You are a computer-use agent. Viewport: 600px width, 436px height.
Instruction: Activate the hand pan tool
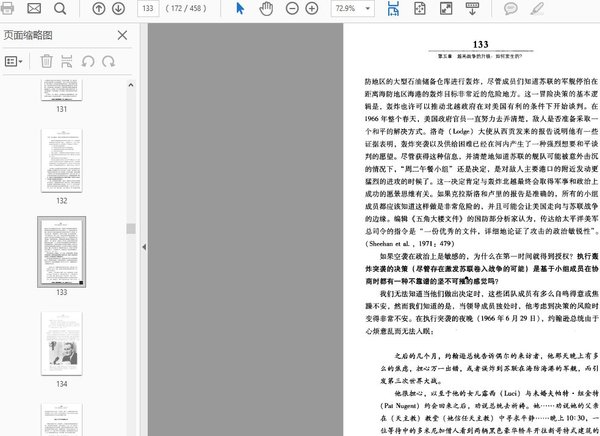pos(266,9)
